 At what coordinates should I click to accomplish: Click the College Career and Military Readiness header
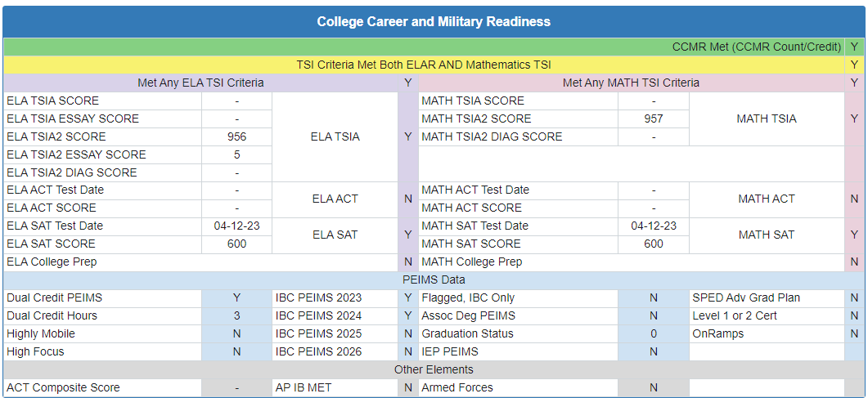tap(434, 21)
